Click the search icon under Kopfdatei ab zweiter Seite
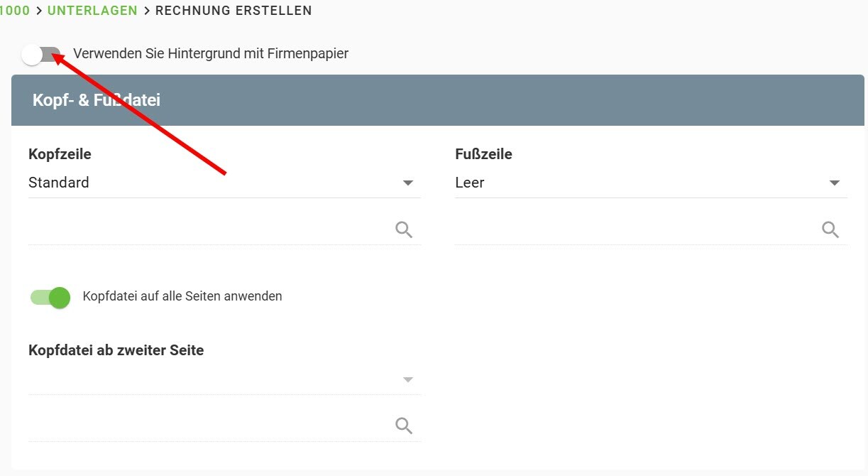The image size is (868, 476). (x=403, y=425)
